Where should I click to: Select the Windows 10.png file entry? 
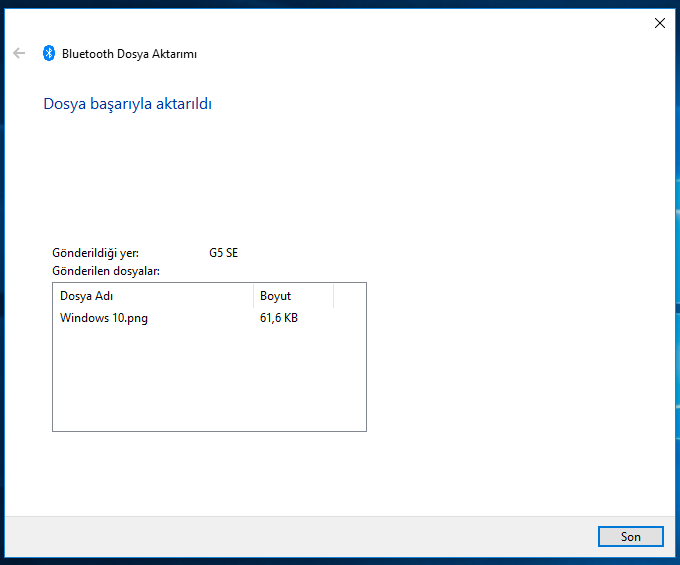click(x=104, y=318)
